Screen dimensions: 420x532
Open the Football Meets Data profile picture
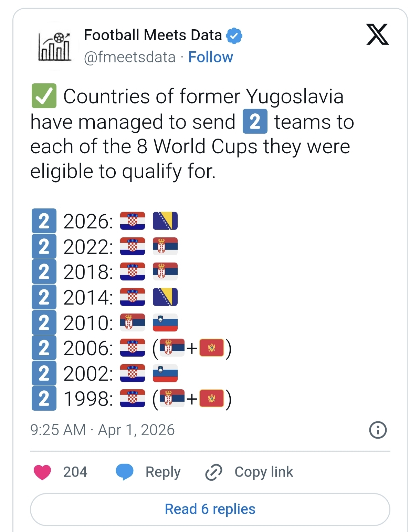[55, 46]
